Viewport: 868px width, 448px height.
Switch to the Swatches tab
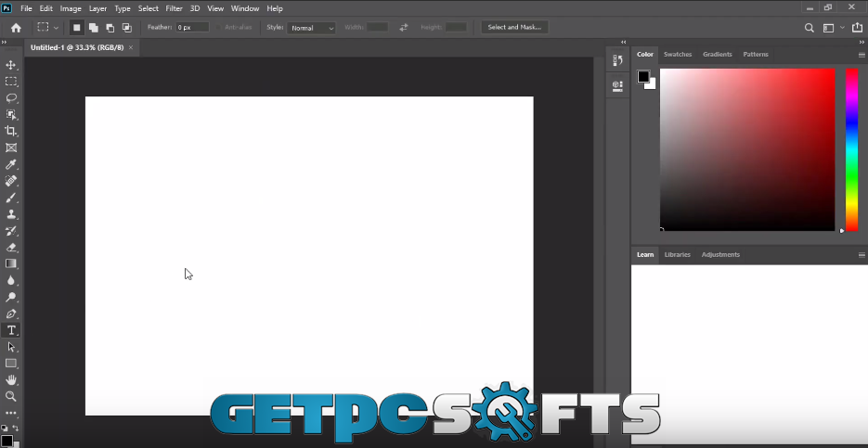click(678, 54)
